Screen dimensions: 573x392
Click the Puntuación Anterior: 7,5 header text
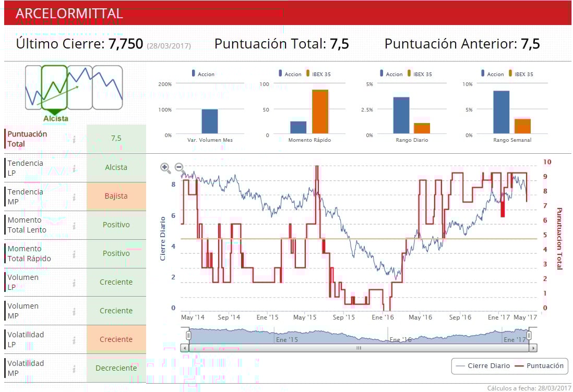click(x=462, y=44)
